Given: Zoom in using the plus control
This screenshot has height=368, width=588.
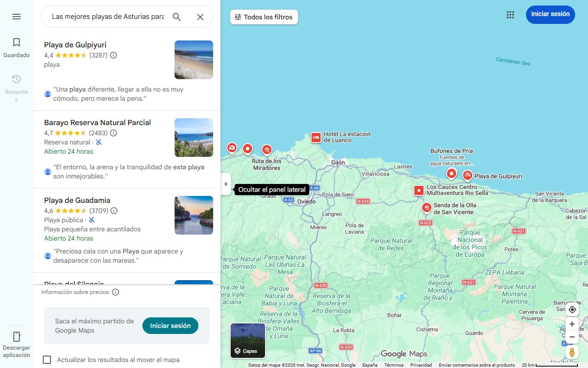Looking at the screenshot, I should [x=572, y=324].
